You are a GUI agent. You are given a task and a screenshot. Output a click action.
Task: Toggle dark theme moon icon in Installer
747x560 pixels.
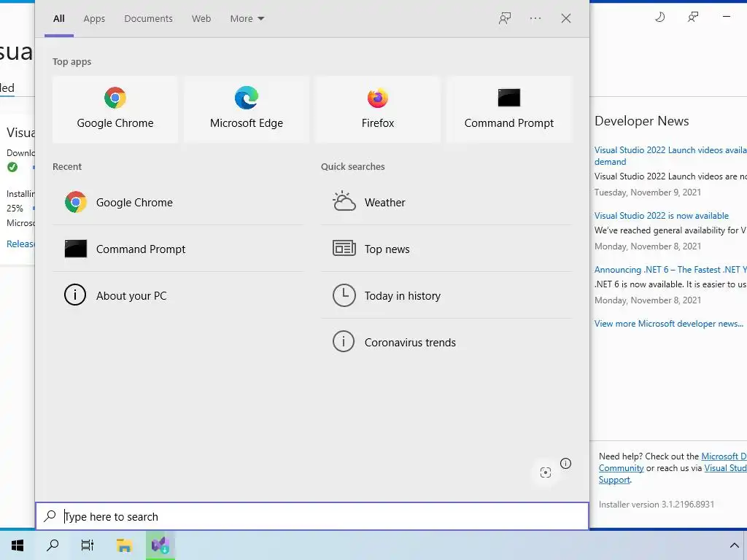[659, 17]
